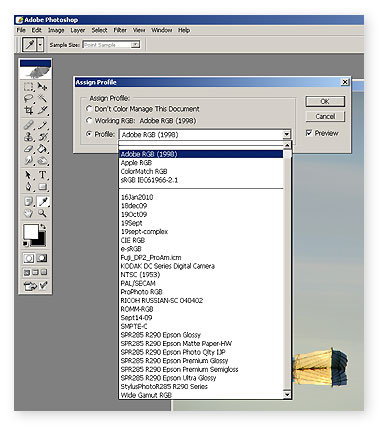The image size is (380, 428).
Task: Click Cancel in Assign Profile dialog
Action: (325, 116)
